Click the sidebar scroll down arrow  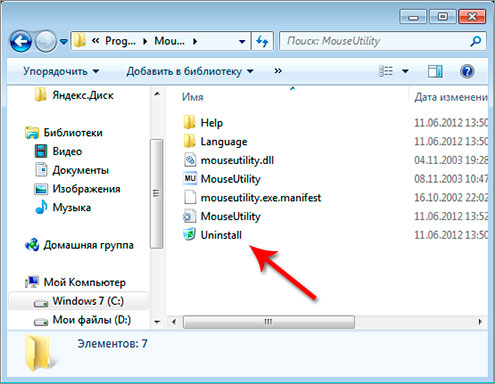pyautogui.click(x=157, y=322)
